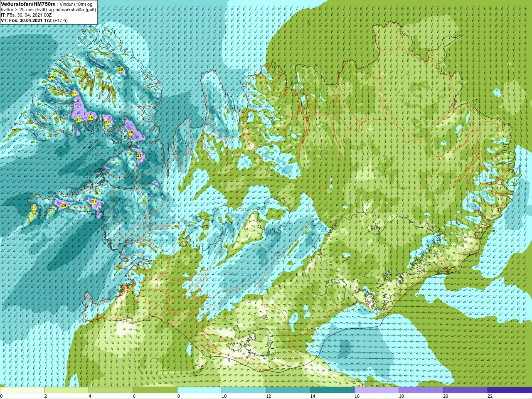
Task: Click the legend tick label '20'
Action: click(x=446, y=397)
